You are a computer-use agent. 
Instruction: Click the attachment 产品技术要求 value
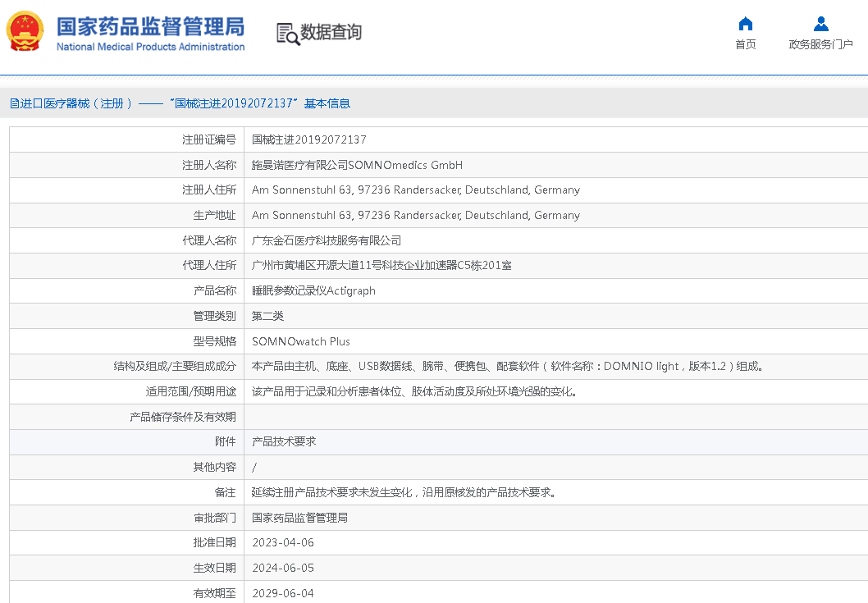pos(284,441)
